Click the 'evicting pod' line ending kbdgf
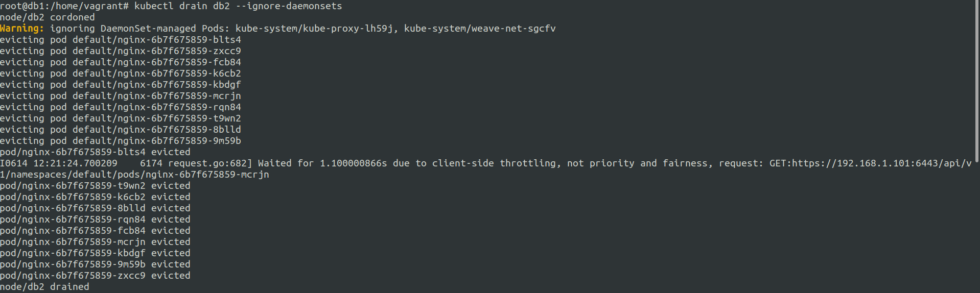Screen dimensions: 980x293 click(x=121, y=85)
